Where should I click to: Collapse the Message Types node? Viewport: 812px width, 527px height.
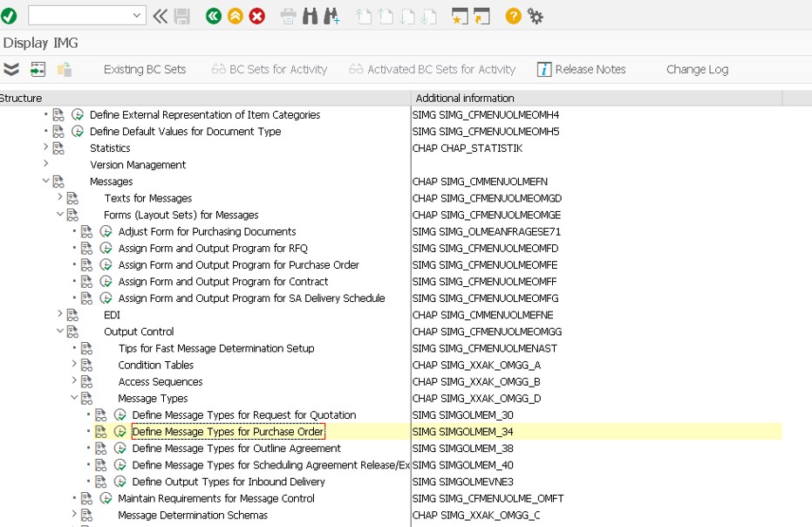pos(74,398)
